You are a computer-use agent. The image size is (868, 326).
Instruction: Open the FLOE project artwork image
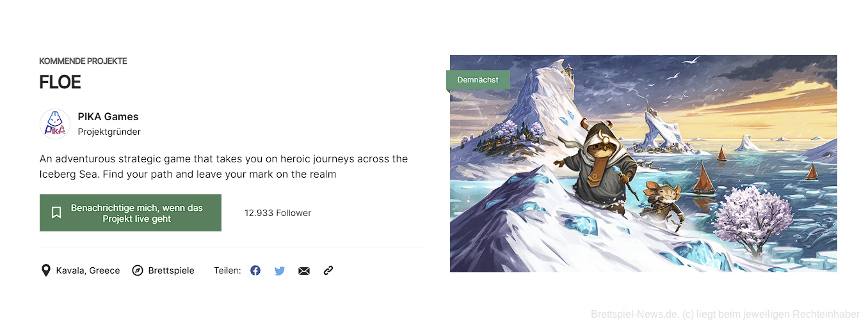coord(643,164)
